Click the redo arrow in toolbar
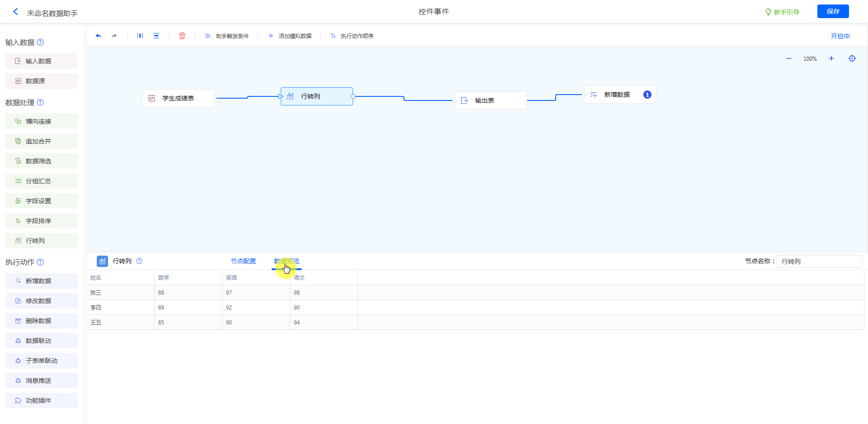Screen dimensions: 868x424 114,36
